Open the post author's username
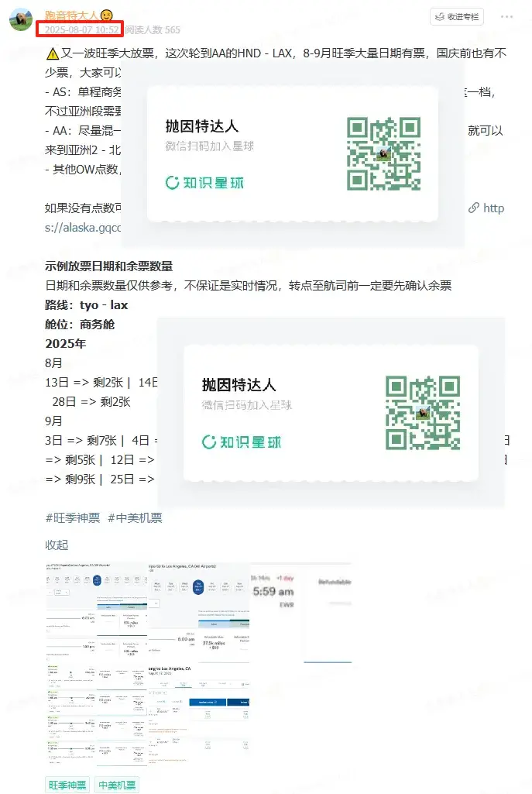This screenshot has width=532, height=794. [x=71, y=15]
